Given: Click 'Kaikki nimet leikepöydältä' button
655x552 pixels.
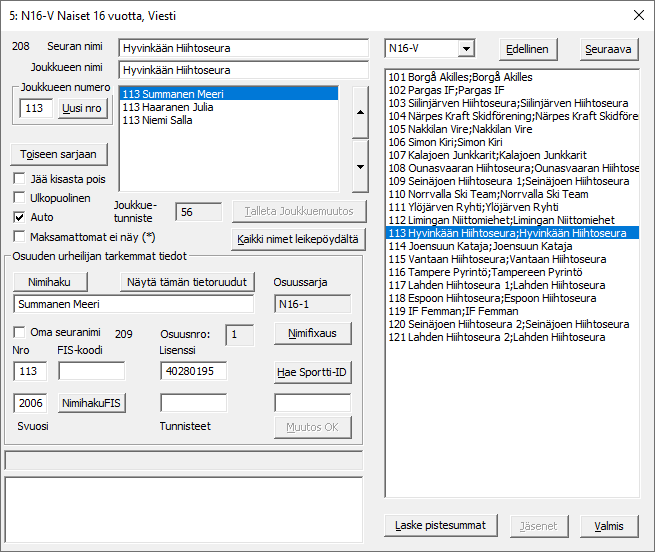Looking at the screenshot, I should tap(299, 239).
